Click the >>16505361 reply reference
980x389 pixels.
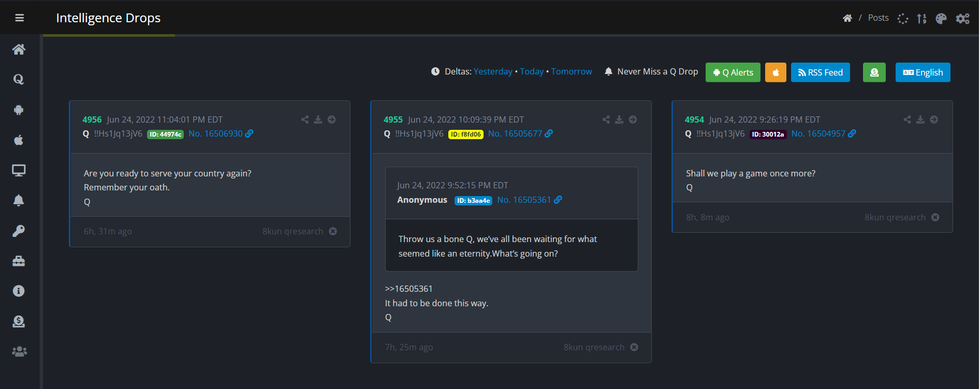pos(409,289)
